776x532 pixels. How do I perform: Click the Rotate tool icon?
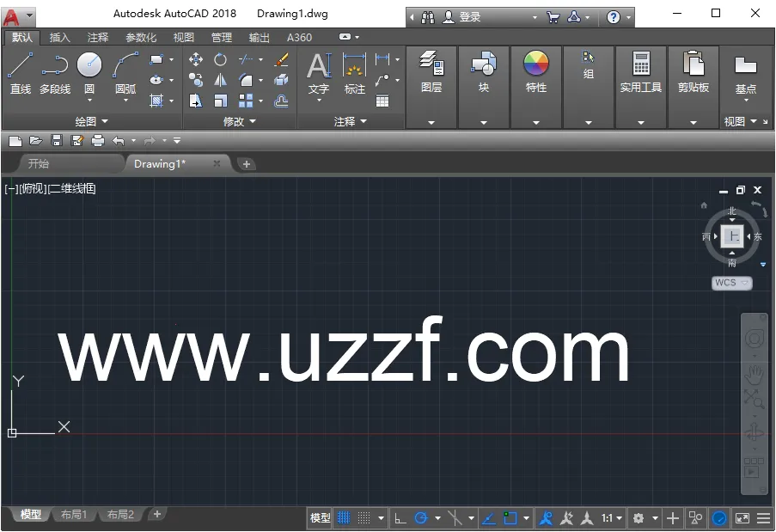pos(221,59)
